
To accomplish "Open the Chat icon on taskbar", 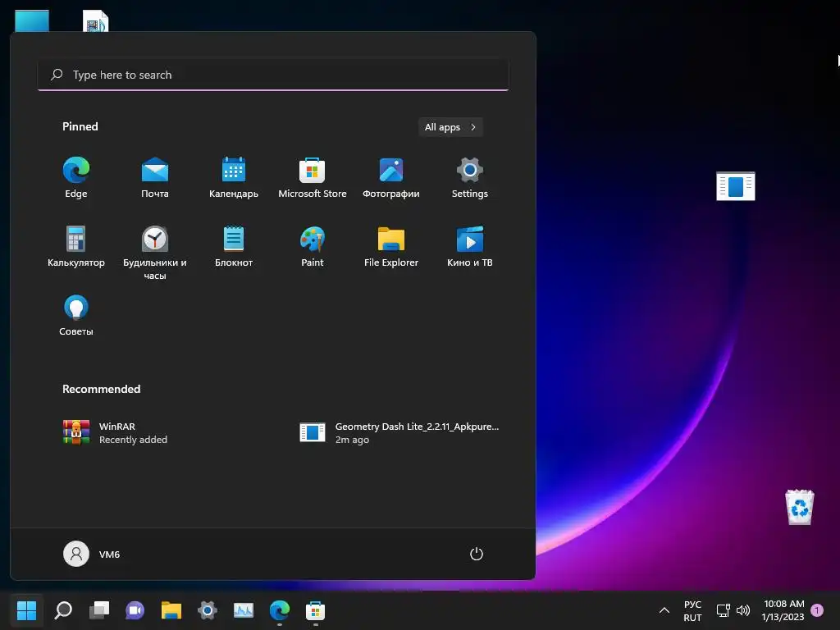I will pos(135,610).
